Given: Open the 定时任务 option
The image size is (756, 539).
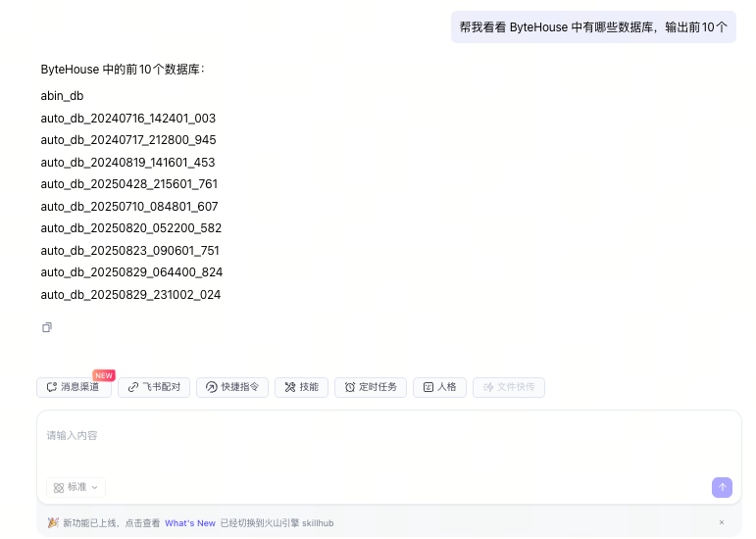Looking at the screenshot, I should pos(371,387).
